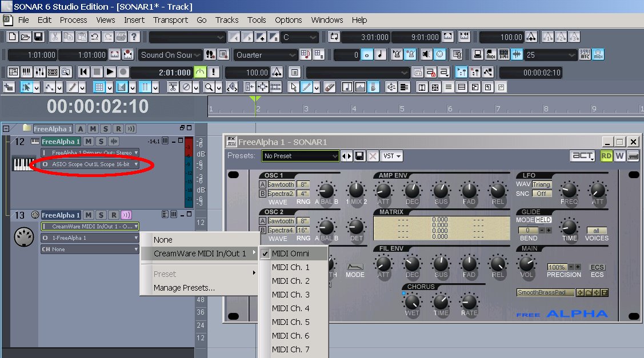The image size is (644, 358).
Task: Click the reset exclamation mark button
Action: [213, 73]
